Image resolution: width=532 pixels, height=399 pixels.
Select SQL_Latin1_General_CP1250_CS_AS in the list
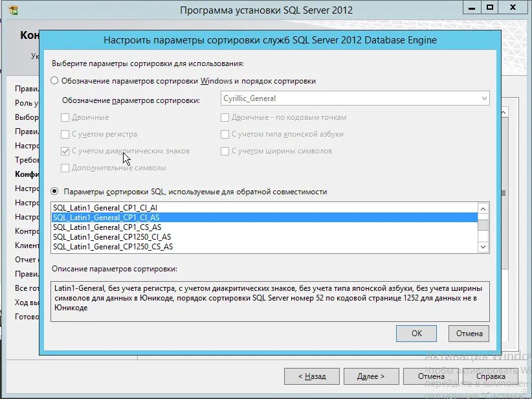[x=264, y=247]
